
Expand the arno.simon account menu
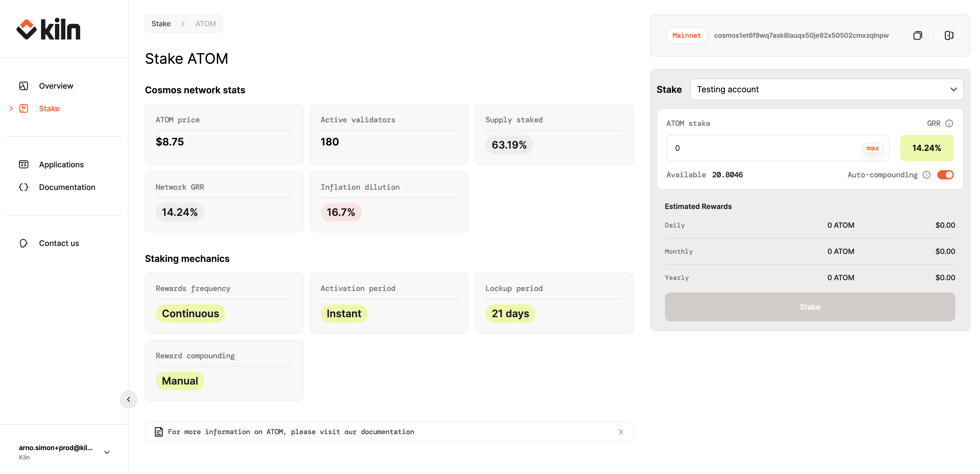click(x=107, y=452)
